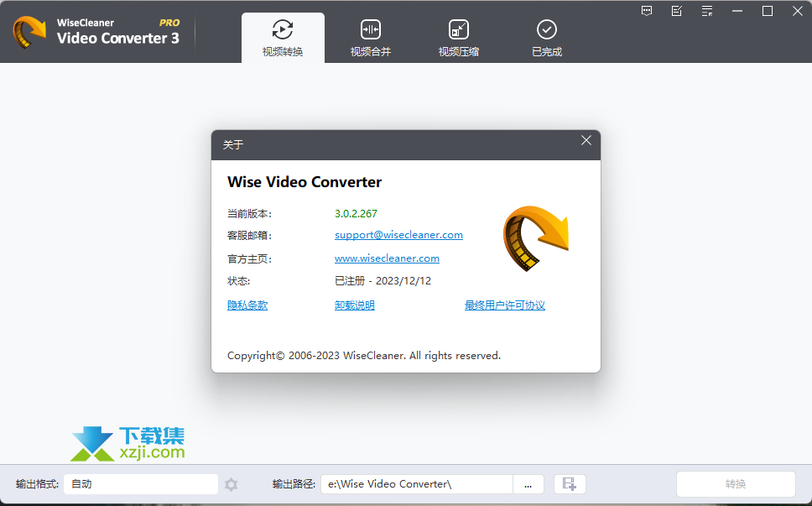This screenshot has width=812, height=506.
Task: Open the 卸载说明 link
Action: pyautogui.click(x=355, y=305)
